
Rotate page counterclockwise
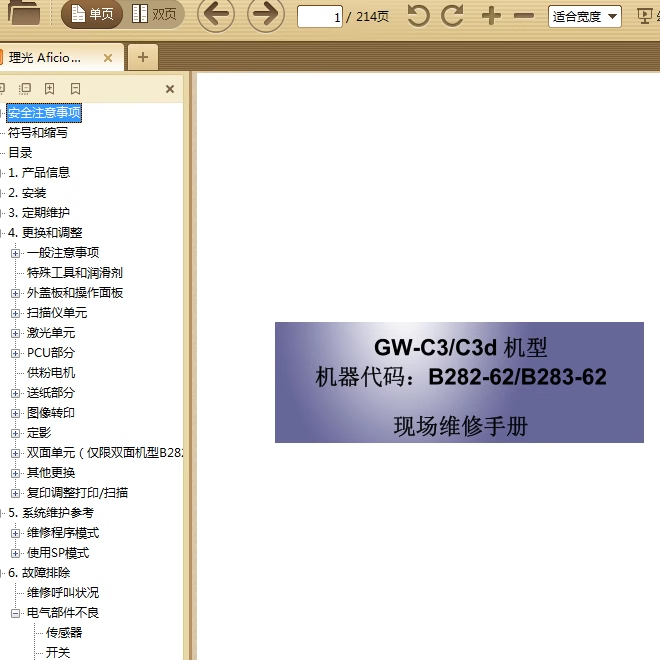point(418,16)
